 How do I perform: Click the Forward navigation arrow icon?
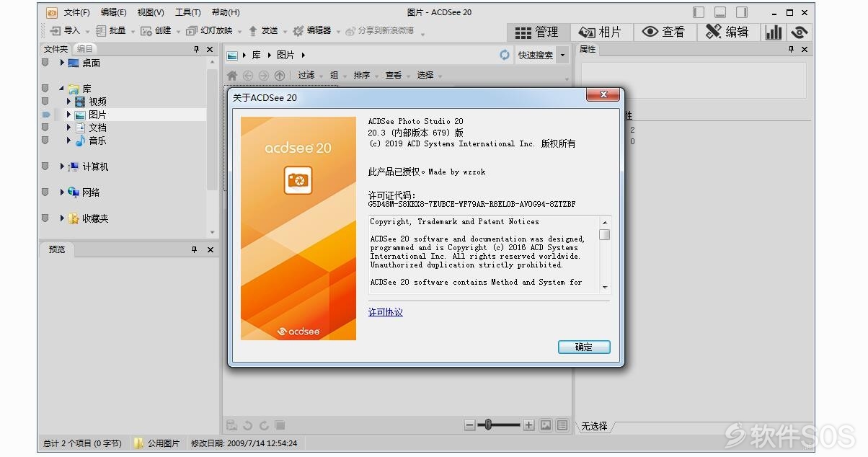click(x=264, y=76)
